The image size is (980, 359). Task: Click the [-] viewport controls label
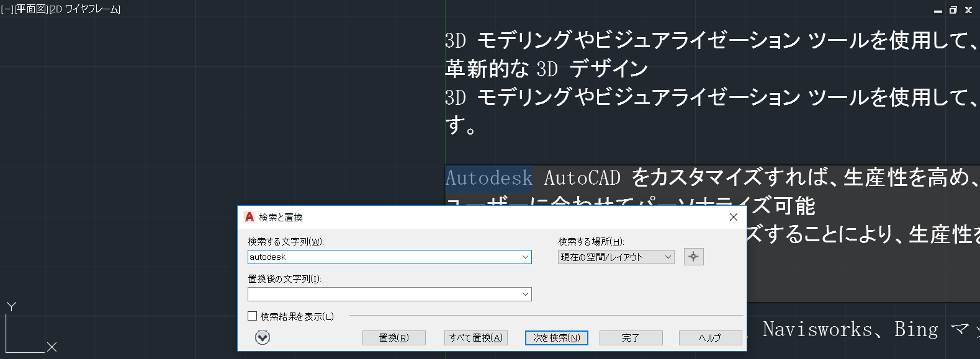coord(7,9)
